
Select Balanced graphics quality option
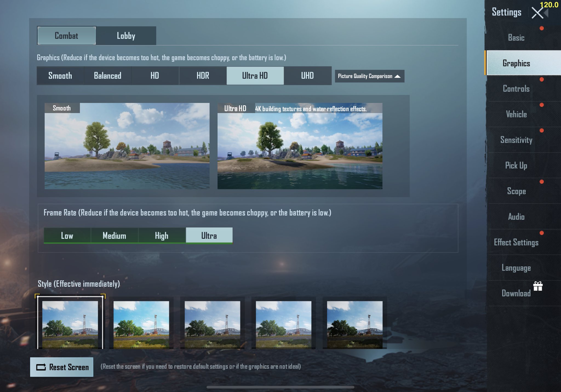point(107,76)
